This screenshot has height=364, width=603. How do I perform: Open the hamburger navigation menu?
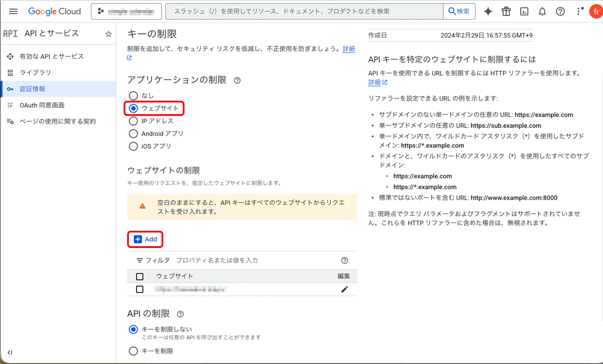pos(13,11)
